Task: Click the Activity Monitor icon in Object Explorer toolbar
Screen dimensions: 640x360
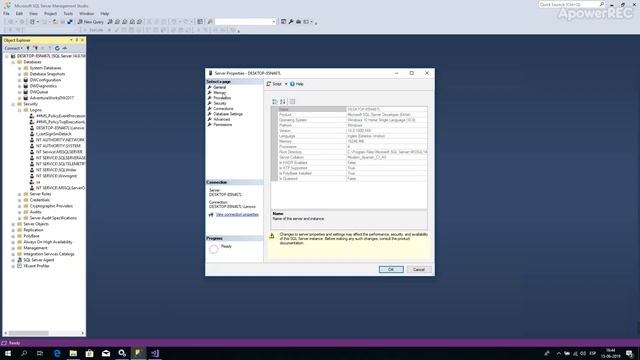Action: click(x=65, y=48)
